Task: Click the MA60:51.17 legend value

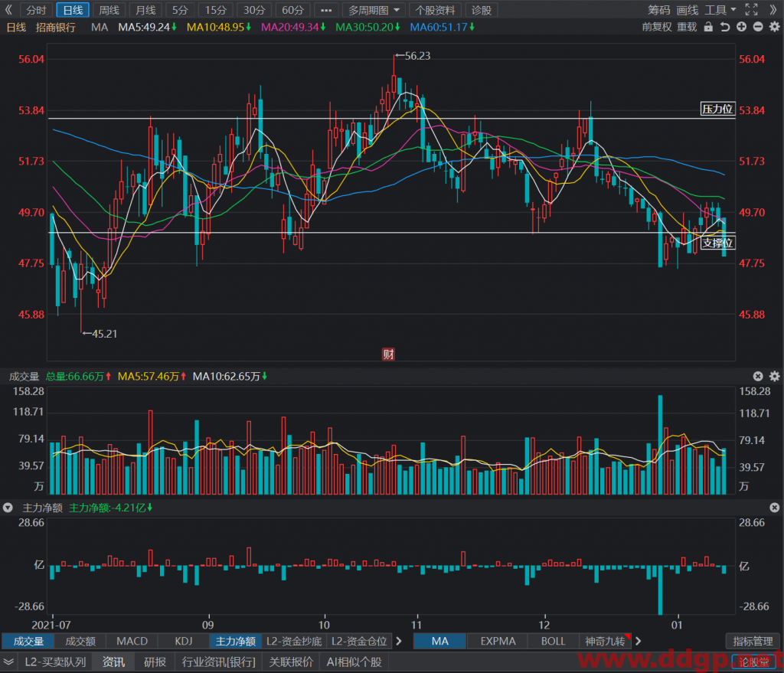Action: (442, 27)
